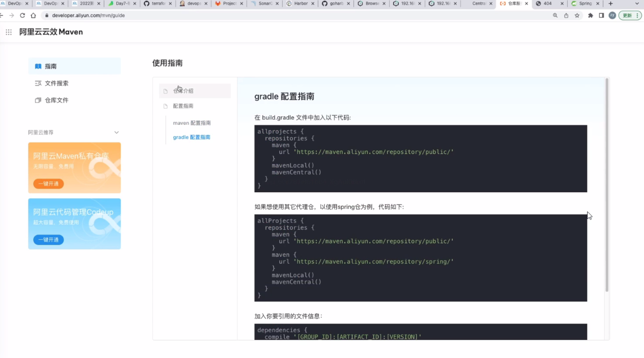Navigate forward with the arrow icon

(x=11, y=15)
